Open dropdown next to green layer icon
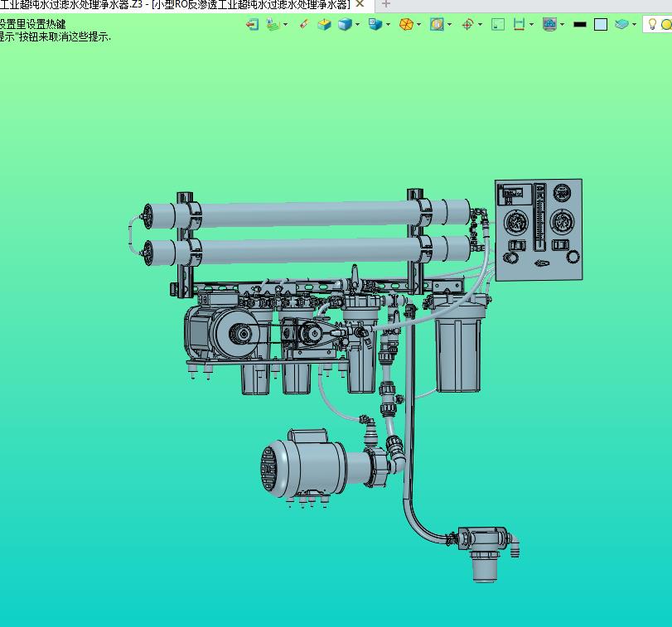This screenshot has height=627, width=672. [285, 24]
